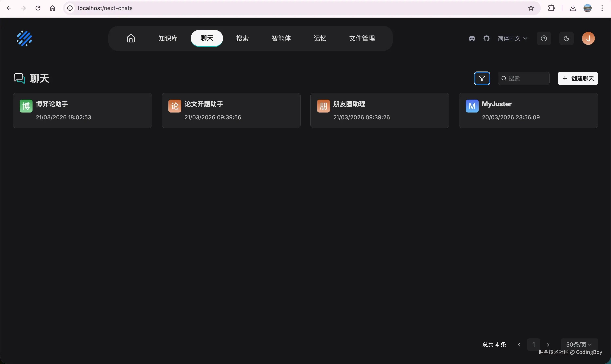
Task: Click browser extensions puzzle icon
Action: pos(551,8)
